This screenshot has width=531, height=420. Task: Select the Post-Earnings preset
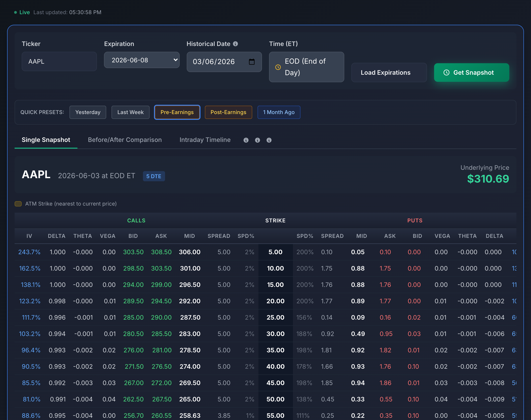pos(228,112)
